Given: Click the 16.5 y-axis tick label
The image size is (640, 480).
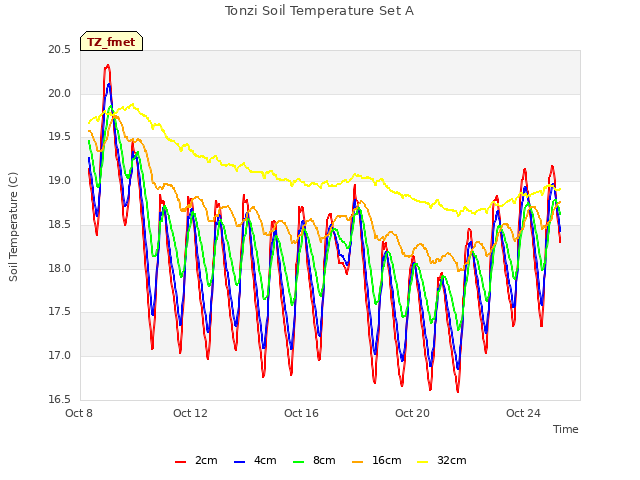Looking at the screenshot, I should pyautogui.click(x=60, y=399).
